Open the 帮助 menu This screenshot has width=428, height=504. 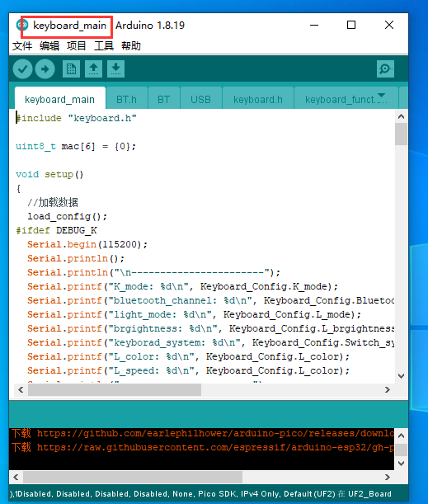(x=131, y=45)
